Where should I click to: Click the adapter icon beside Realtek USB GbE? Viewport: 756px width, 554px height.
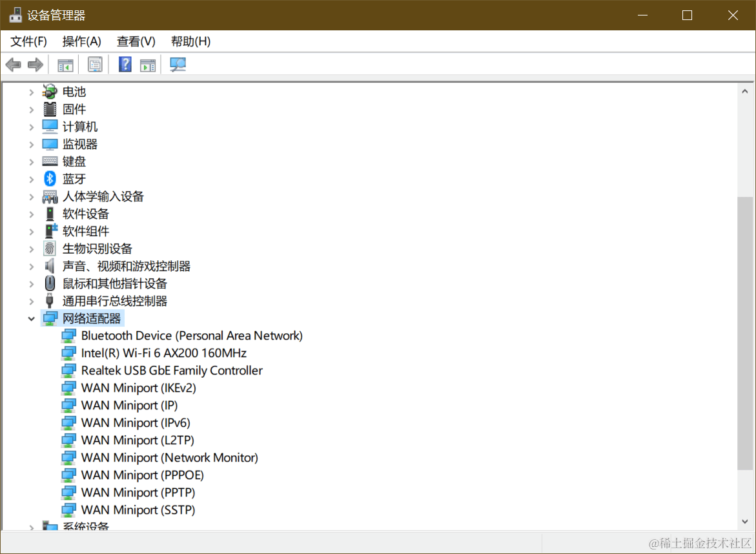(x=68, y=371)
